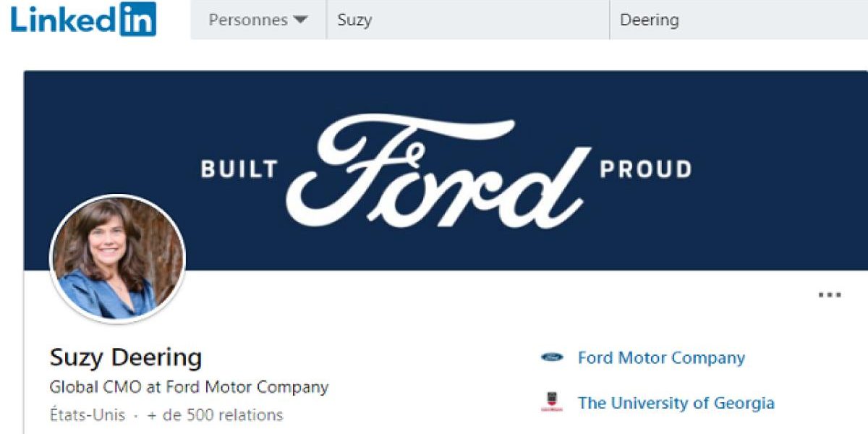Click the arrow beside Personnes
Viewport: 868px width, 434px height.
click(x=300, y=20)
